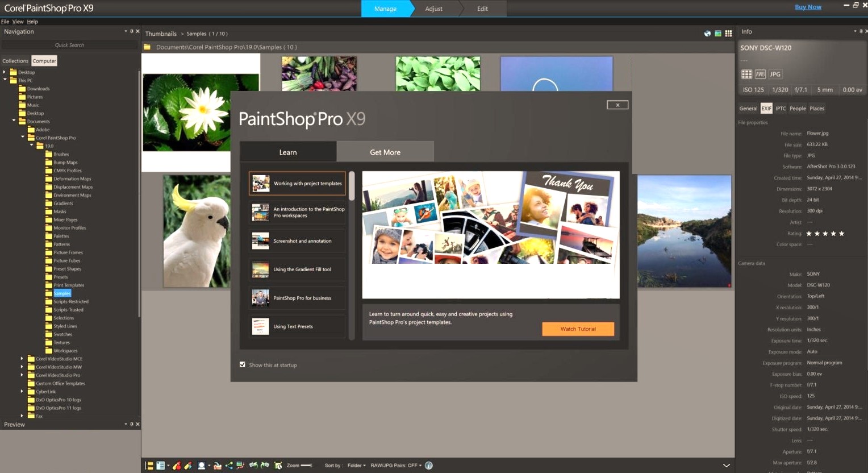868x473 pixels.
Task: Switch to Map mode globe icon
Action: 707,34
